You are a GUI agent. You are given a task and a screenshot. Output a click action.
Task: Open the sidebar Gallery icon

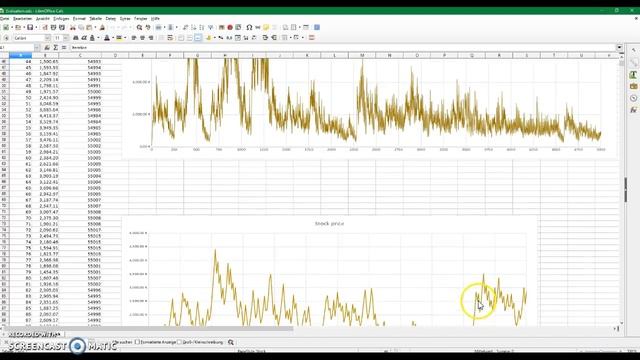[x=633, y=86]
